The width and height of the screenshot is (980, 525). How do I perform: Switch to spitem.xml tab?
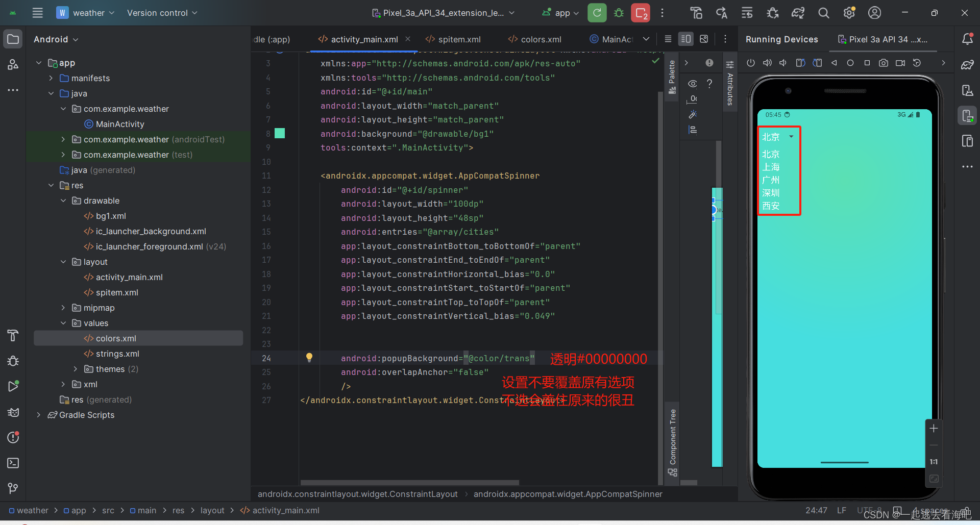[453, 39]
